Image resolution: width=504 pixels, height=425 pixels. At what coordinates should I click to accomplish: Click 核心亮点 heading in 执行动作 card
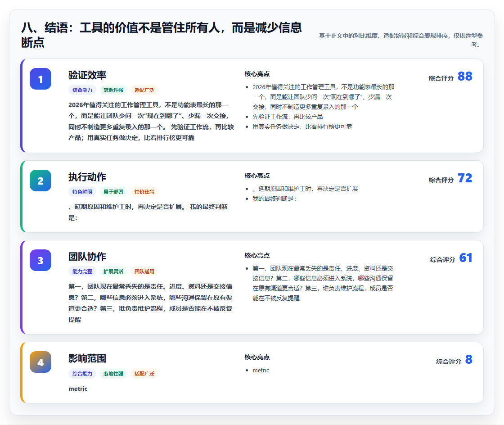pos(257,176)
